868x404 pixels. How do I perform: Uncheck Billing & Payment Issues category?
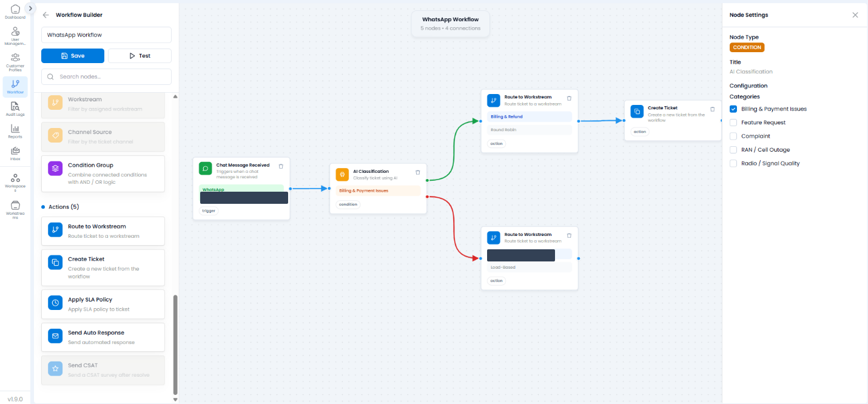pos(733,109)
